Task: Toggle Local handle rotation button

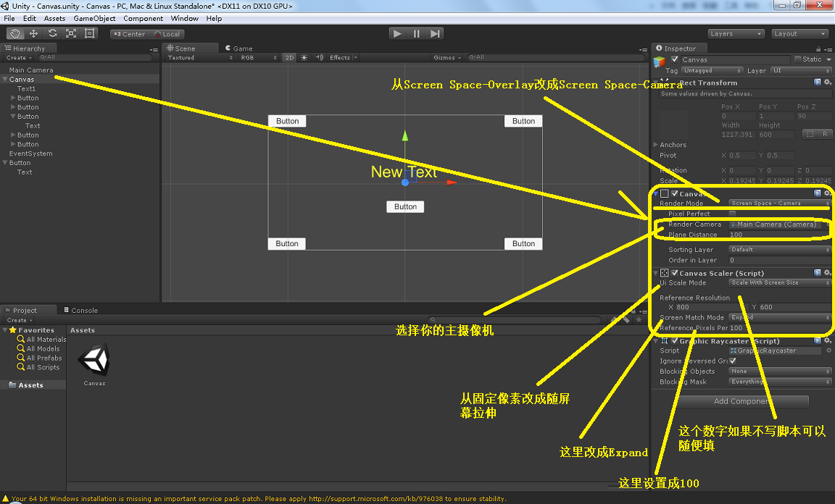Action: [166, 34]
